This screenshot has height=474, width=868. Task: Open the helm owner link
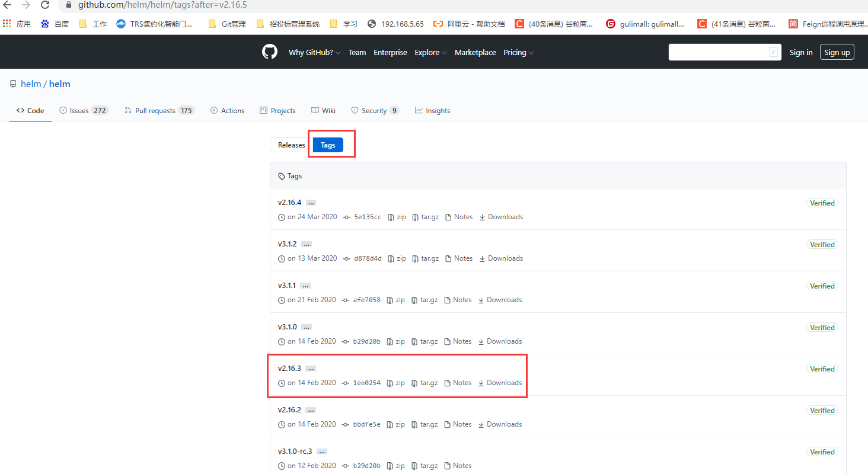tap(31, 84)
